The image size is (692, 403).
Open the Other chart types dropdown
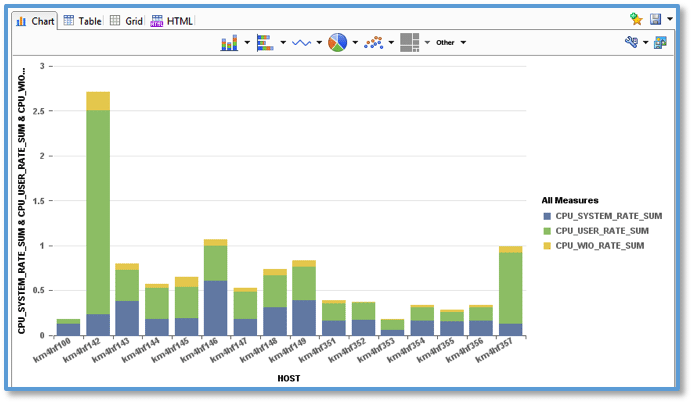point(450,43)
